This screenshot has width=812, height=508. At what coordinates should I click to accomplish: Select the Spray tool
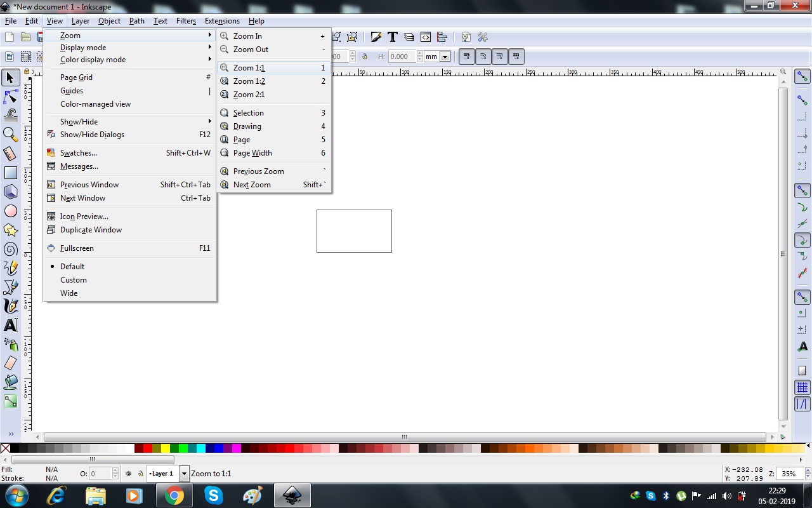pyautogui.click(x=10, y=344)
